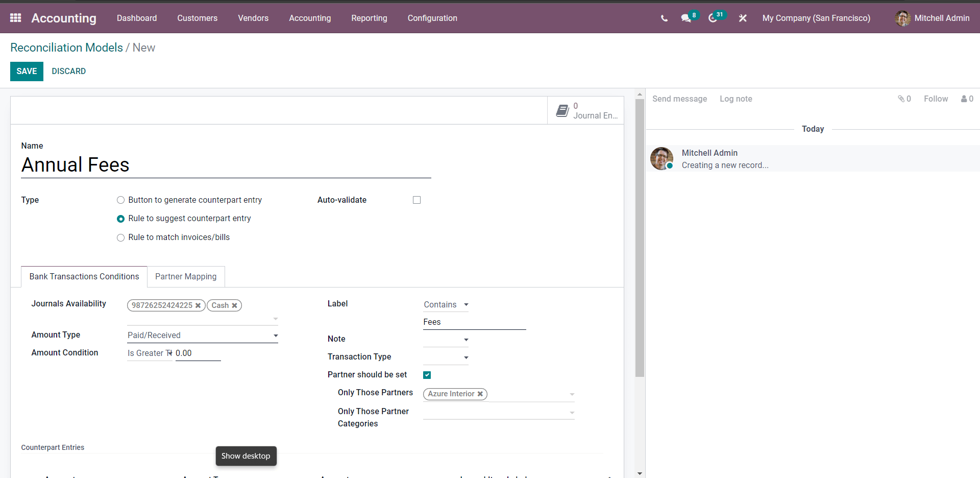Uncheck Partner should be set checkbox
Viewport: 980px width, 478px height.
(x=427, y=375)
